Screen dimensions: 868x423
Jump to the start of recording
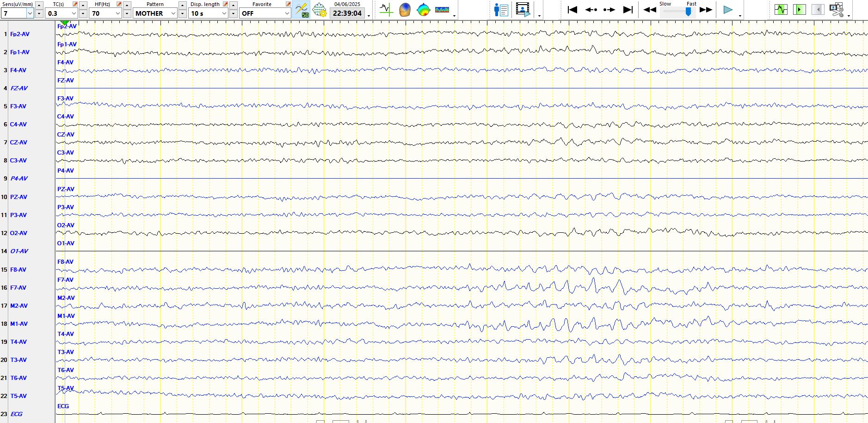coord(572,10)
